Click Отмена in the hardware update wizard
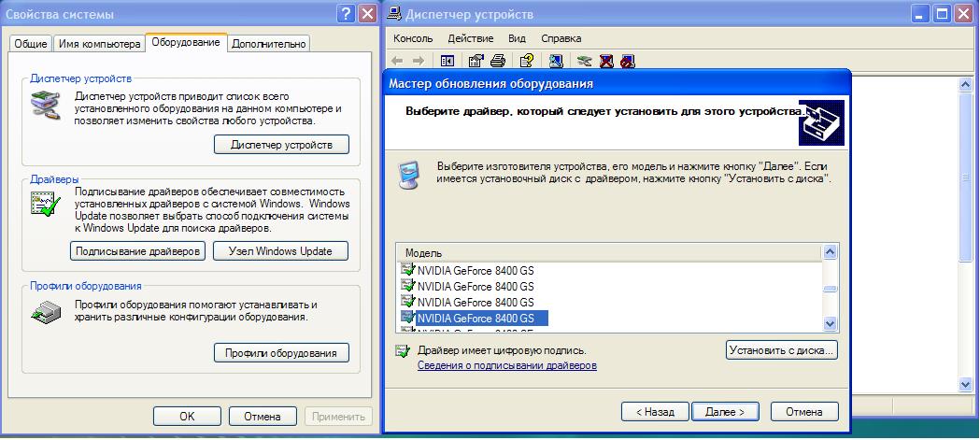This screenshot has height=440, width=980. coord(803,412)
